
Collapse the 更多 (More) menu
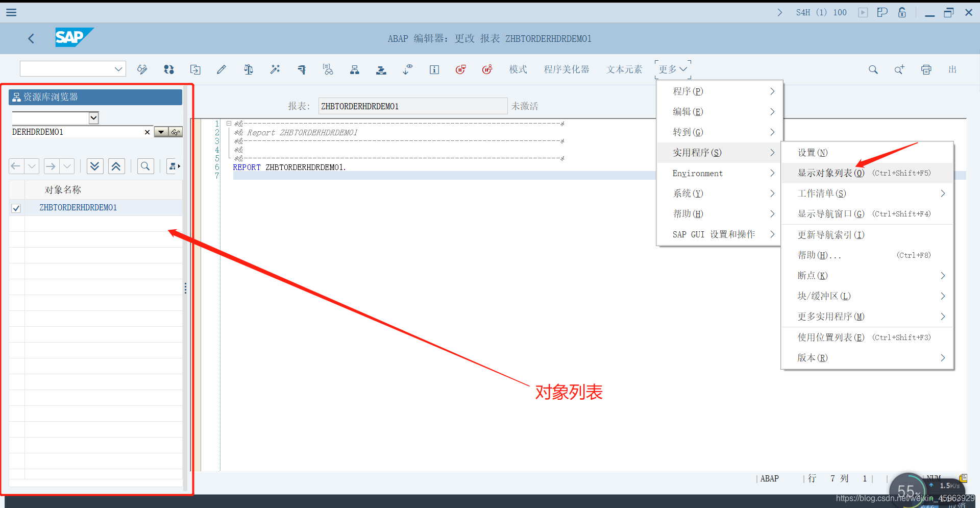673,69
